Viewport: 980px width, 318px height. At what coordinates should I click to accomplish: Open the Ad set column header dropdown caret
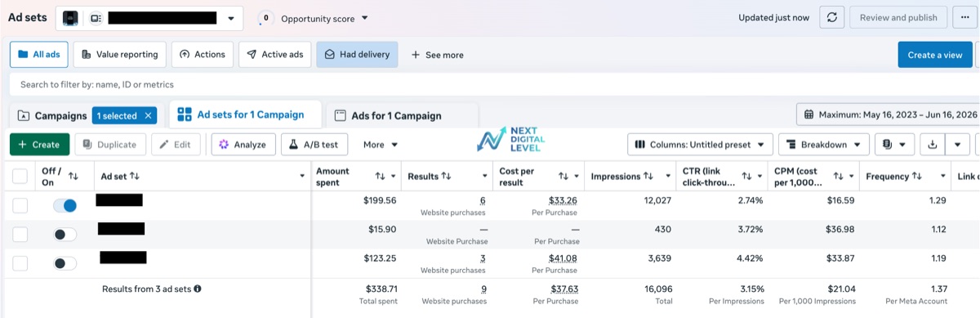coord(303,176)
